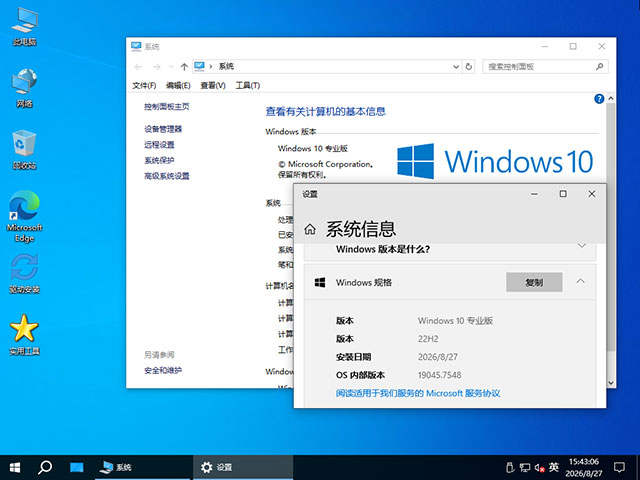Open the blue desktop icon on taskbar

(x=76, y=467)
